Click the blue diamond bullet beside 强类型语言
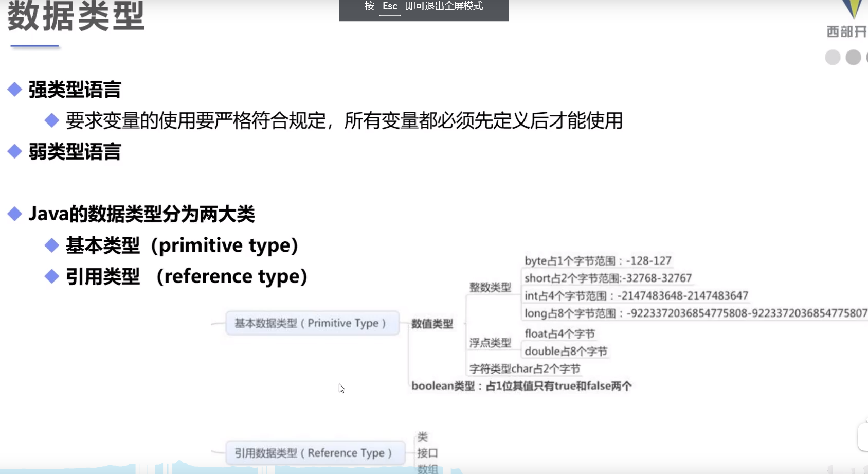The image size is (868, 474). click(14, 90)
